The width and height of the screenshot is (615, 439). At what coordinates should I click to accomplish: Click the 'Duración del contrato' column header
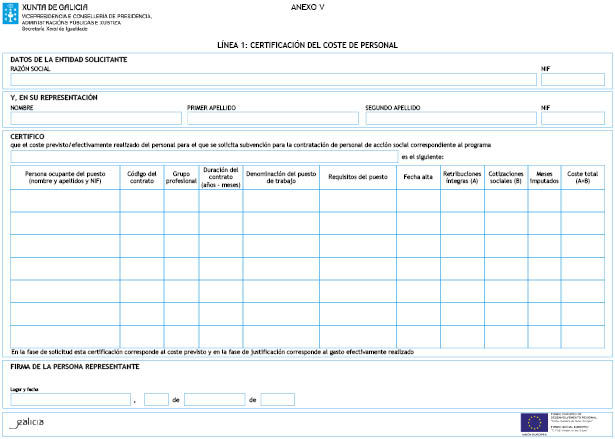(x=221, y=177)
